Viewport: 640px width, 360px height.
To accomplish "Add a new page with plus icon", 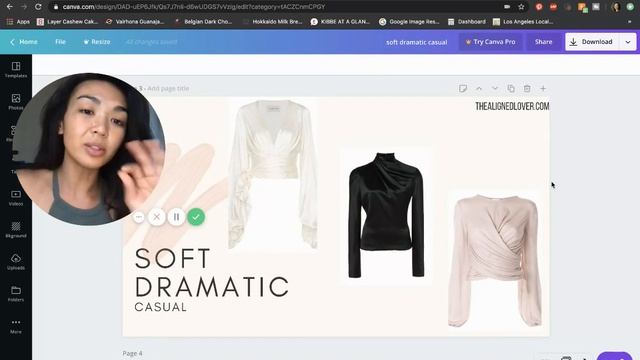I will coord(543,89).
